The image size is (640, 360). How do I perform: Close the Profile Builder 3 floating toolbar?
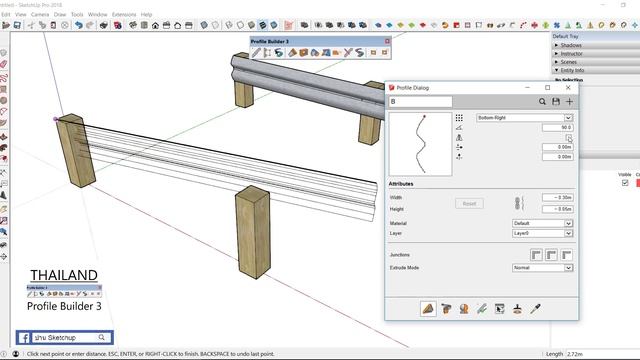point(387,41)
